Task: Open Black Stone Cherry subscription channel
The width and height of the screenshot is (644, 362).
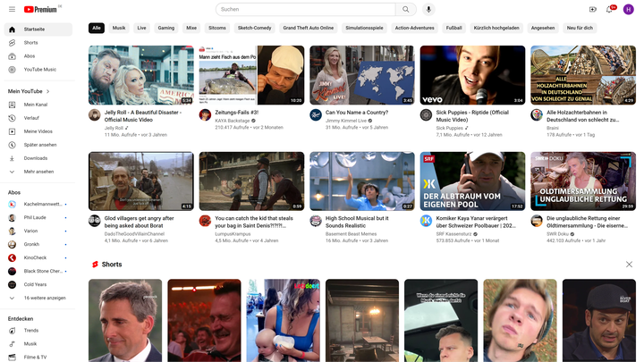Action: click(x=38, y=271)
